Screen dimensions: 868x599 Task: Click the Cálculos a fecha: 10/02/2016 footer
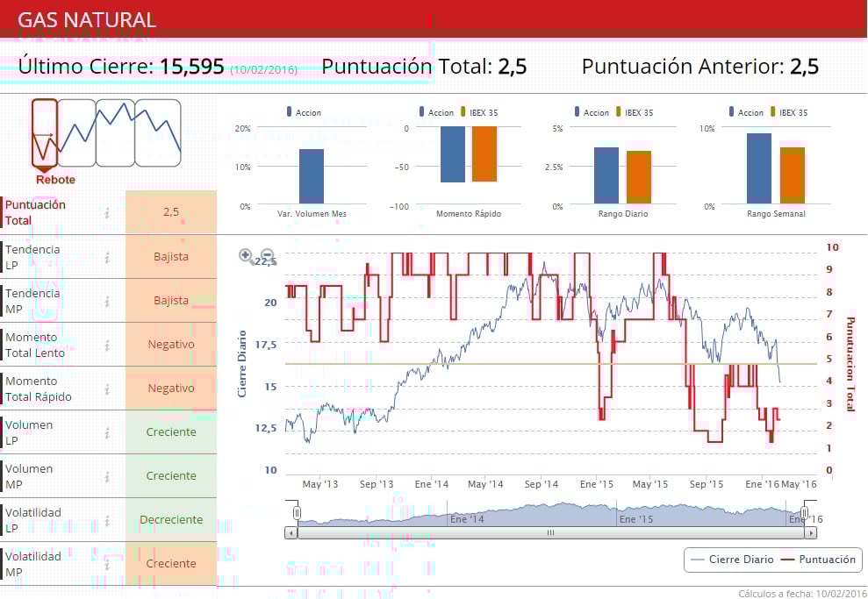(x=803, y=594)
